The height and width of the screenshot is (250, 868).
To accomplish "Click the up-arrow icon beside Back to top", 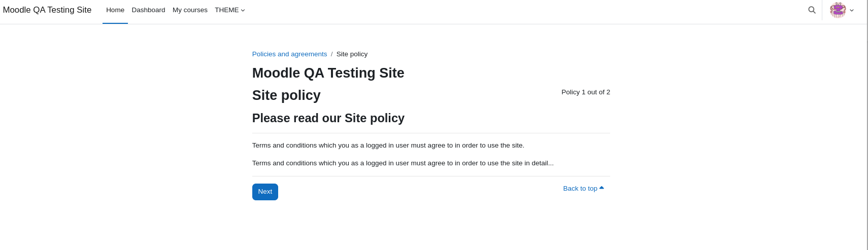I will coord(602,188).
